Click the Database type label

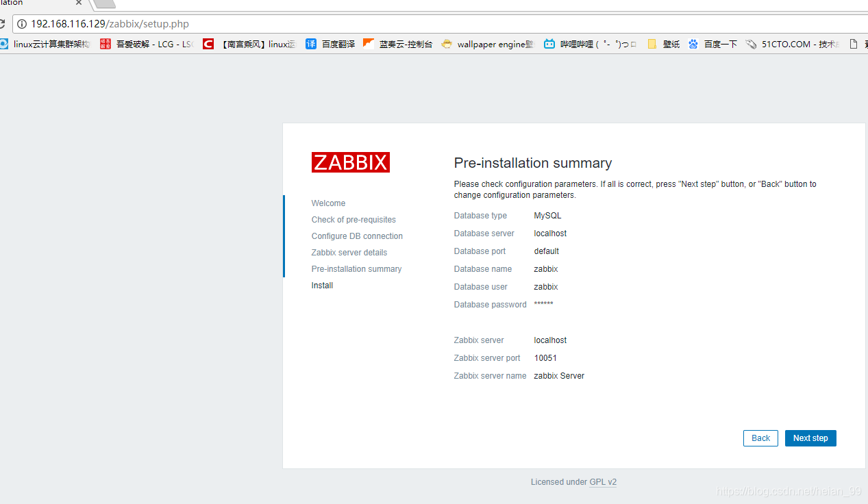pyautogui.click(x=480, y=216)
